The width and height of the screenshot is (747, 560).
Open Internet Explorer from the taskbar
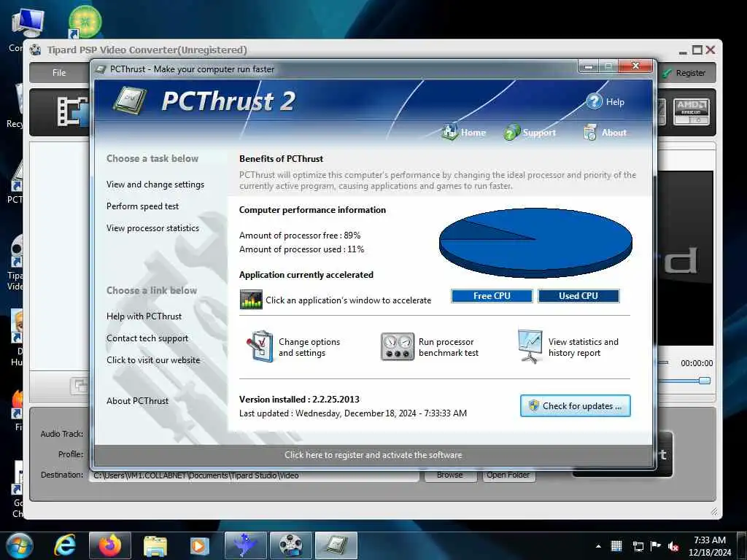(x=65, y=545)
